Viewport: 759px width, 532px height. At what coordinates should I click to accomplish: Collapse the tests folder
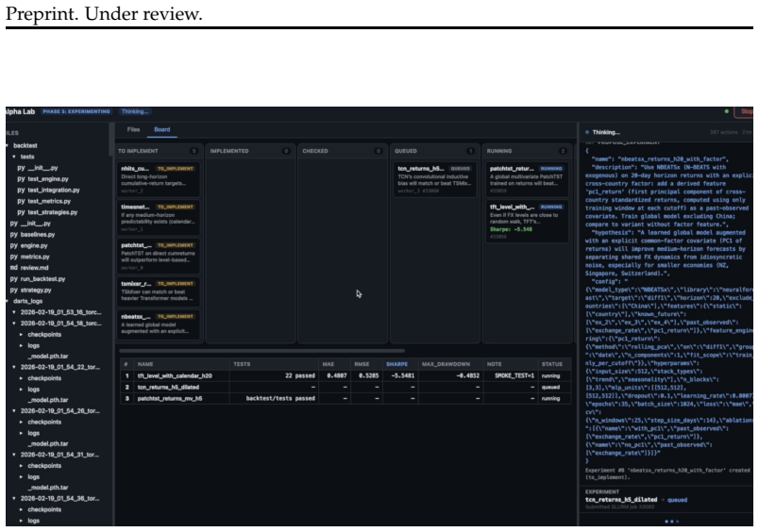(x=14, y=157)
